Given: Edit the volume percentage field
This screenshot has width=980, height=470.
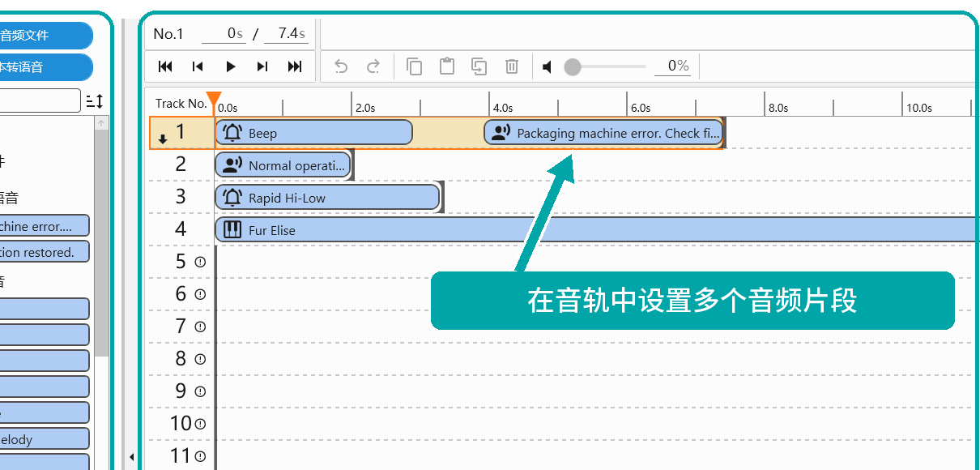Looking at the screenshot, I should click(672, 66).
